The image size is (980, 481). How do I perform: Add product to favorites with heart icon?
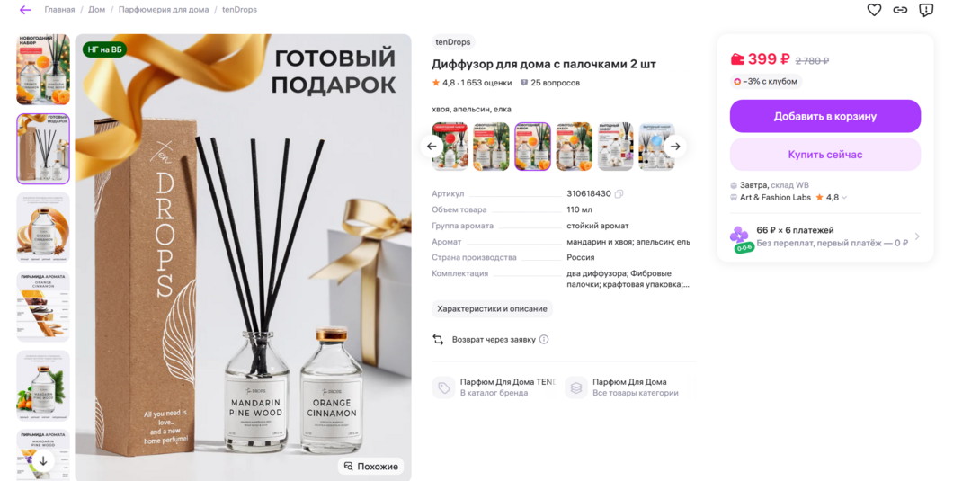(x=874, y=10)
